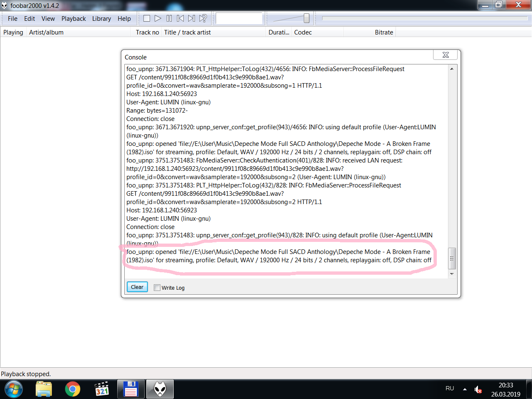Open Windows Explorer from the taskbar
The width and height of the screenshot is (532, 399).
click(44, 389)
